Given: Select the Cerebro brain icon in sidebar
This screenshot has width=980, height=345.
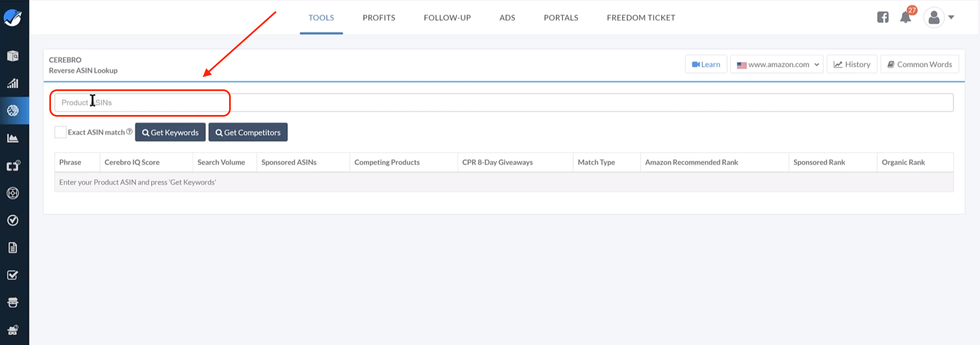Looking at the screenshot, I should [13, 111].
